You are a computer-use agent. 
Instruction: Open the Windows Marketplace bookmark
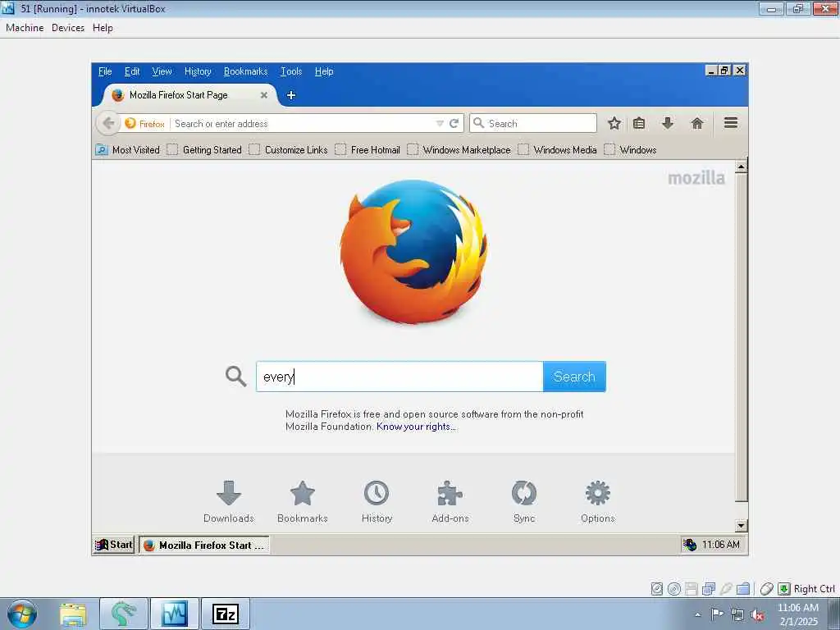[x=459, y=150]
